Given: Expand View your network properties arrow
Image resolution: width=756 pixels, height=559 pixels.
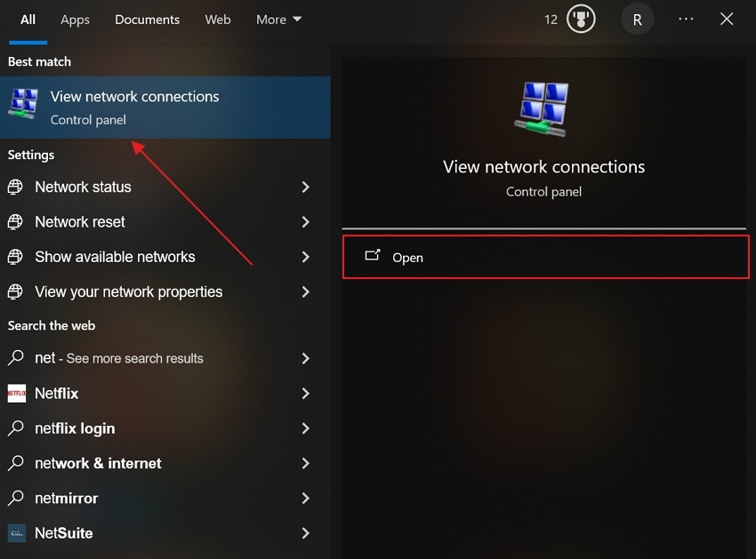Looking at the screenshot, I should [x=305, y=291].
